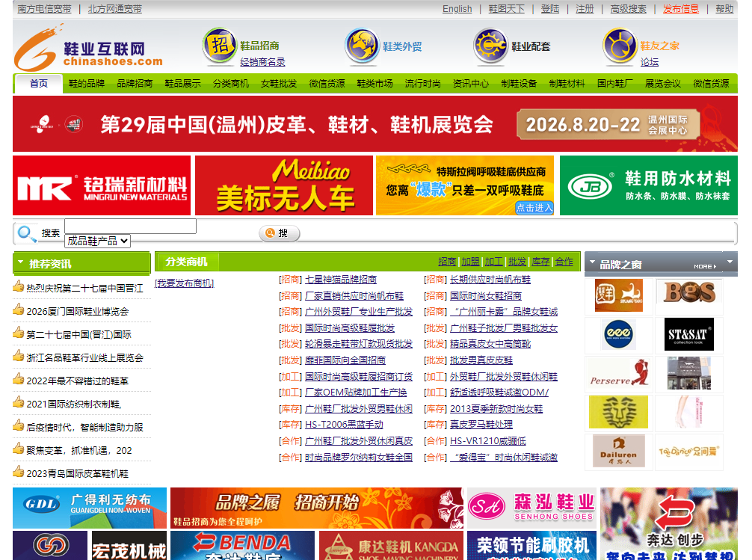Open the 森泓鞋业 Senhong Shoes banner

point(532,508)
